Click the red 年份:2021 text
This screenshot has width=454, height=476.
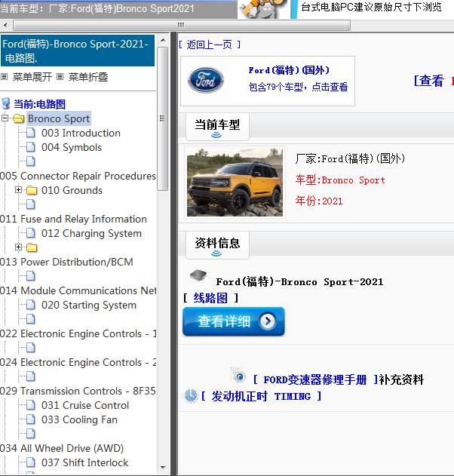point(319,201)
